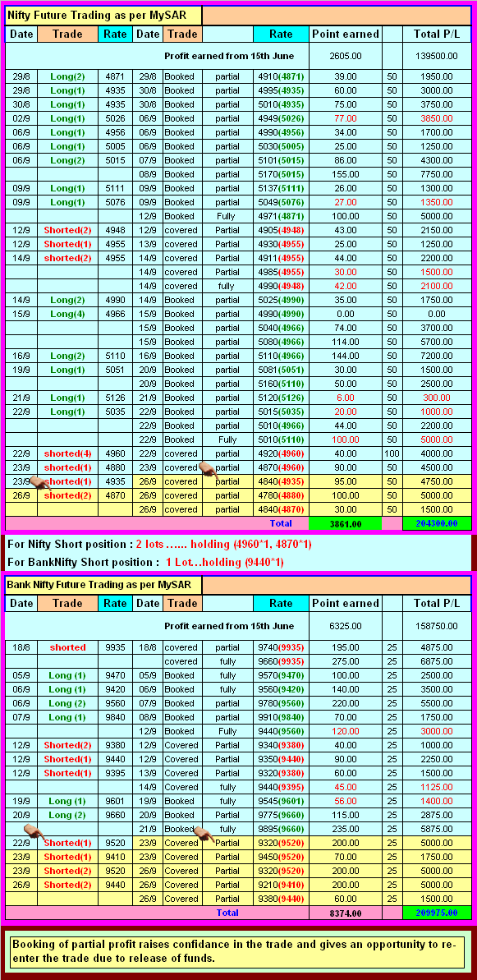
Task: Select the 9660(9935) rate cell
Action: click(x=281, y=661)
